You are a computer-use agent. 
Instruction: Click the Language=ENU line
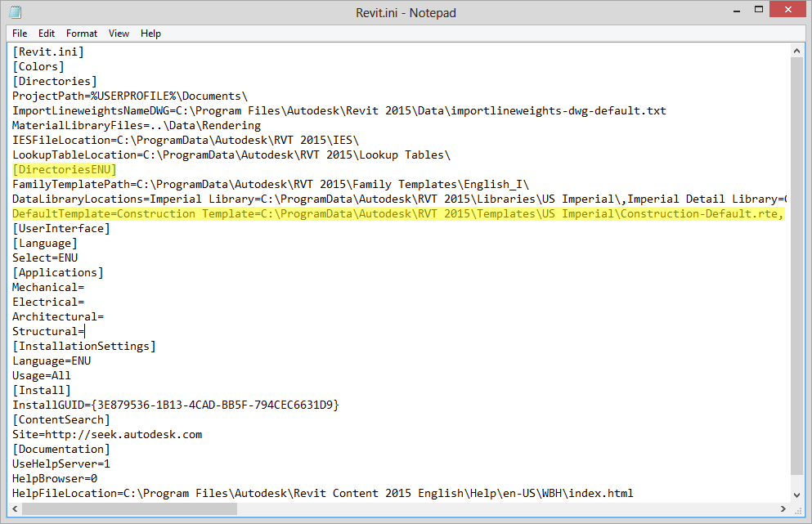[x=52, y=361]
